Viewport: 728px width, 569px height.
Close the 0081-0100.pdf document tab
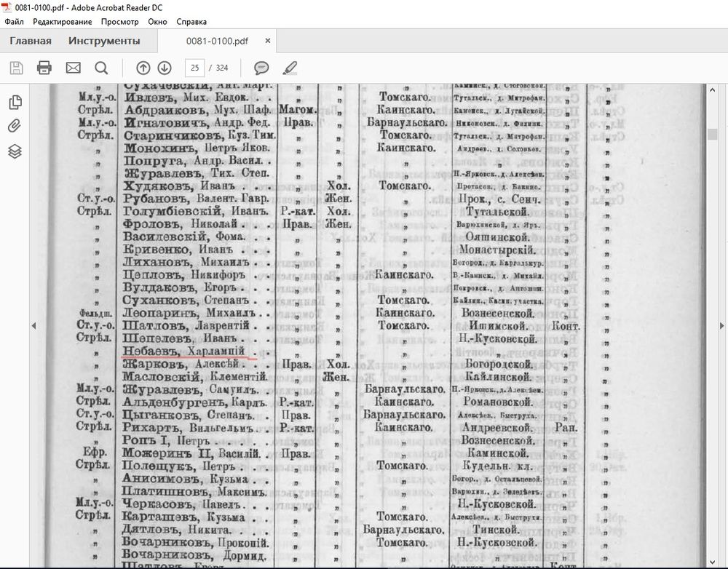268,41
